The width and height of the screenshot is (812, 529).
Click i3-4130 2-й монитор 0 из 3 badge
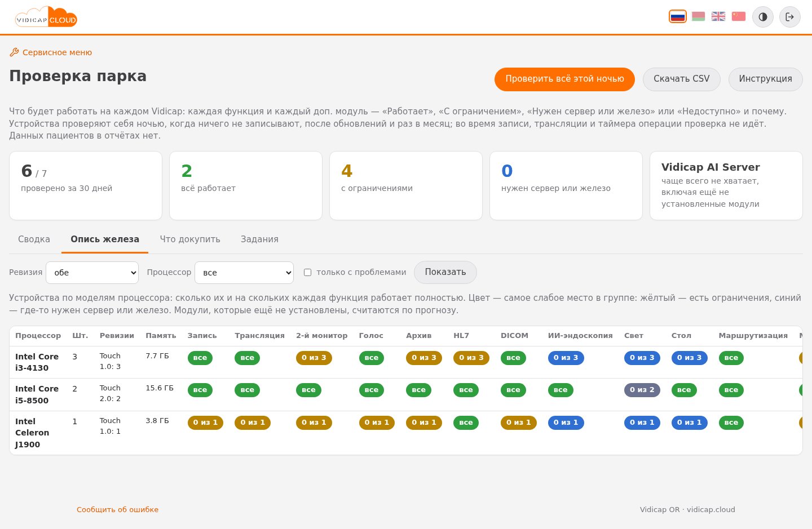click(314, 358)
